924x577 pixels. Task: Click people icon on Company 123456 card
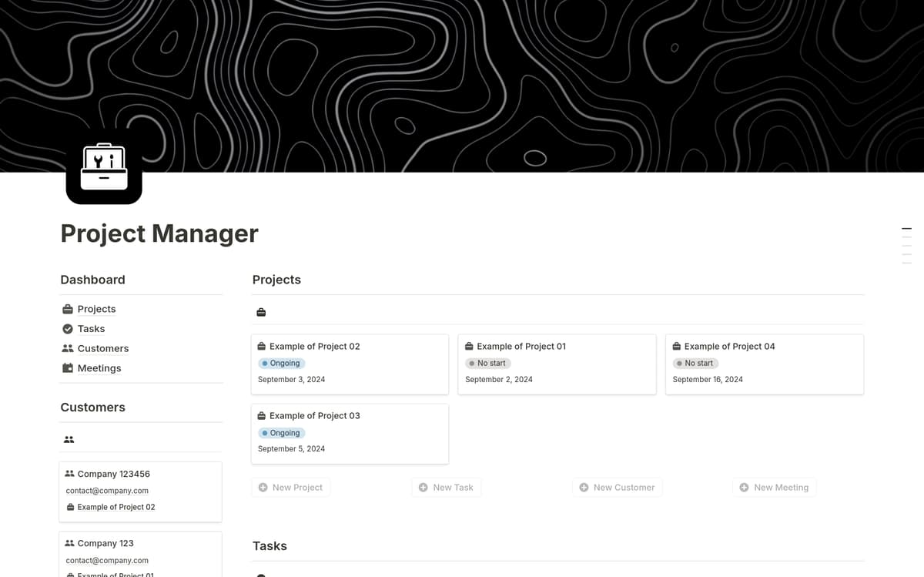[70, 474]
